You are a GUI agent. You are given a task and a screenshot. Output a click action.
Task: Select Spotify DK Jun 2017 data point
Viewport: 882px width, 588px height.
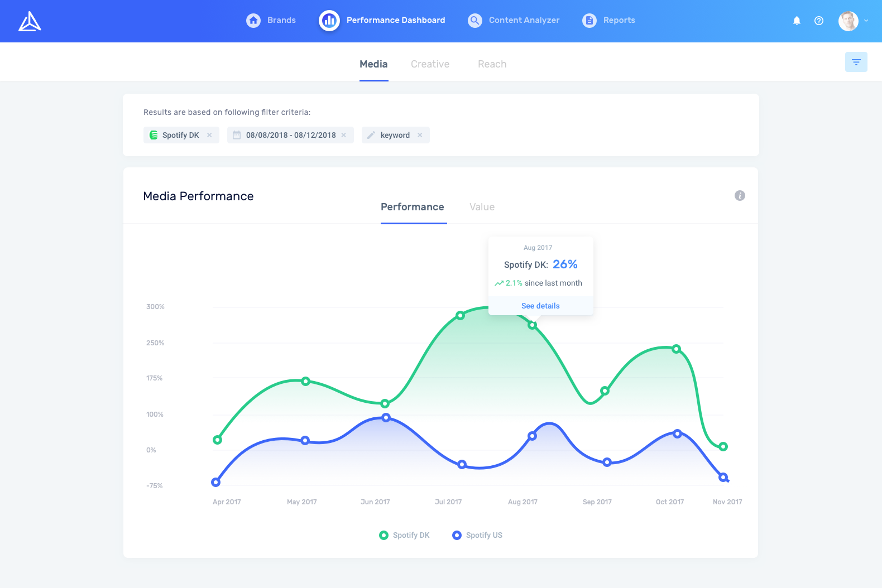pos(385,403)
